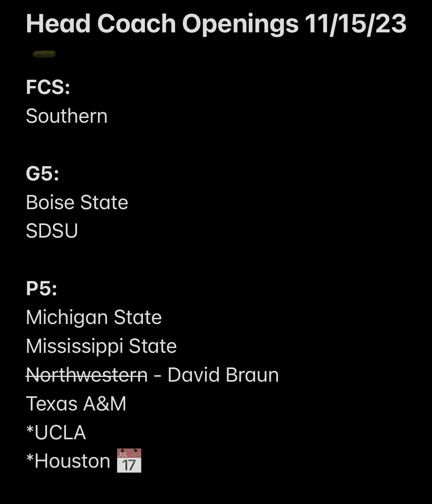Tap the *Houston text
432x504 pixels.
[68, 461]
